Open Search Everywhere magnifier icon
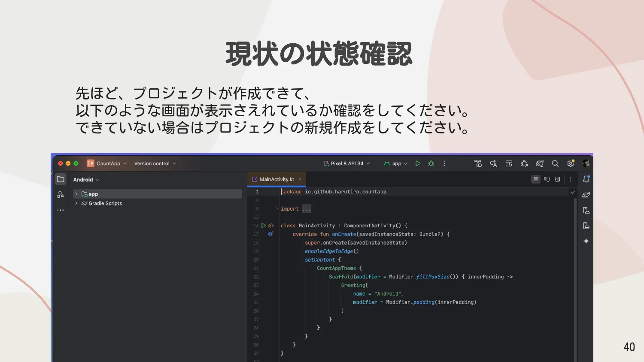The width and height of the screenshot is (644, 362). tap(555, 163)
